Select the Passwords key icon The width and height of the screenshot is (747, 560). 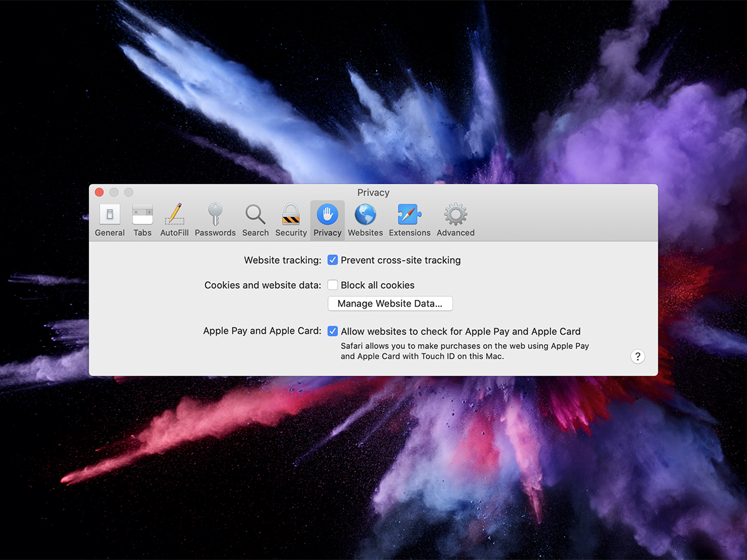215,220
